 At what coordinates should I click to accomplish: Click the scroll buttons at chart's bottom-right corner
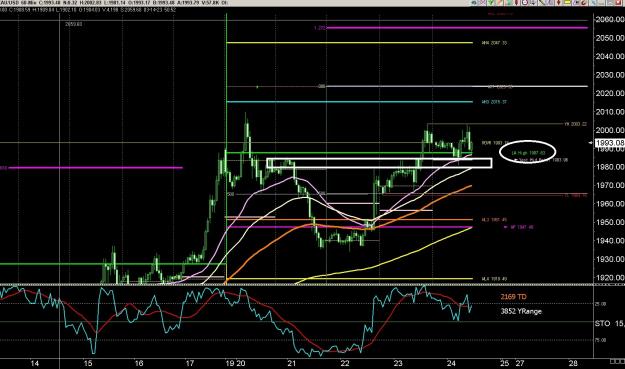coord(617,361)
